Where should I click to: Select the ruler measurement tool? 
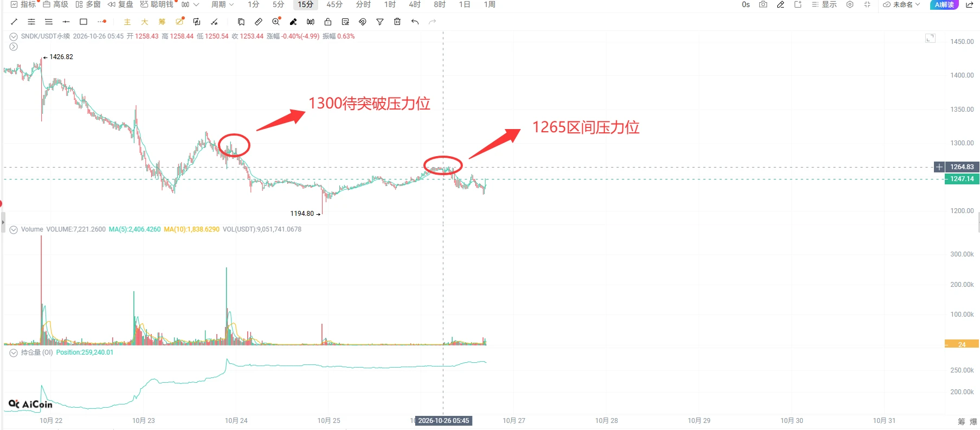pos(259,22)
